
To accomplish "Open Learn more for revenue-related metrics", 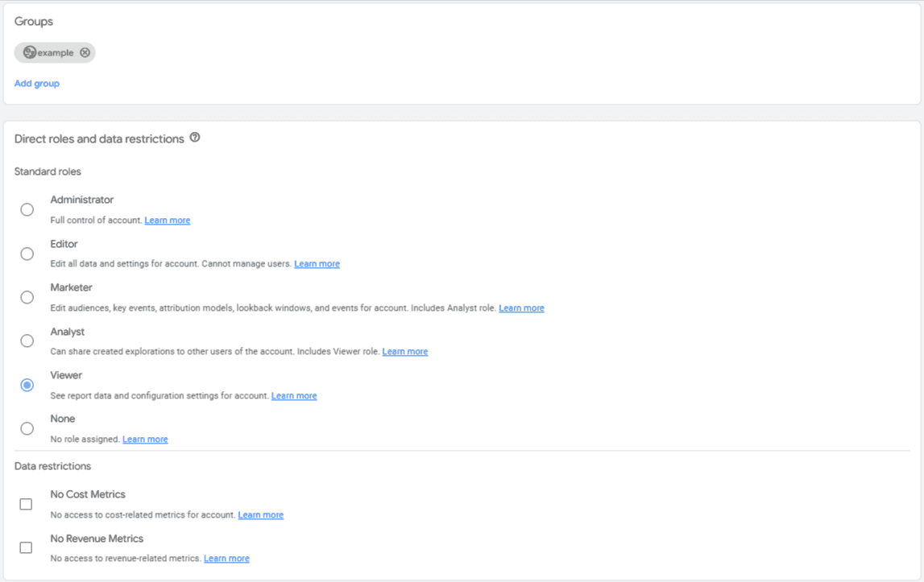I will [x=226, y=559].
